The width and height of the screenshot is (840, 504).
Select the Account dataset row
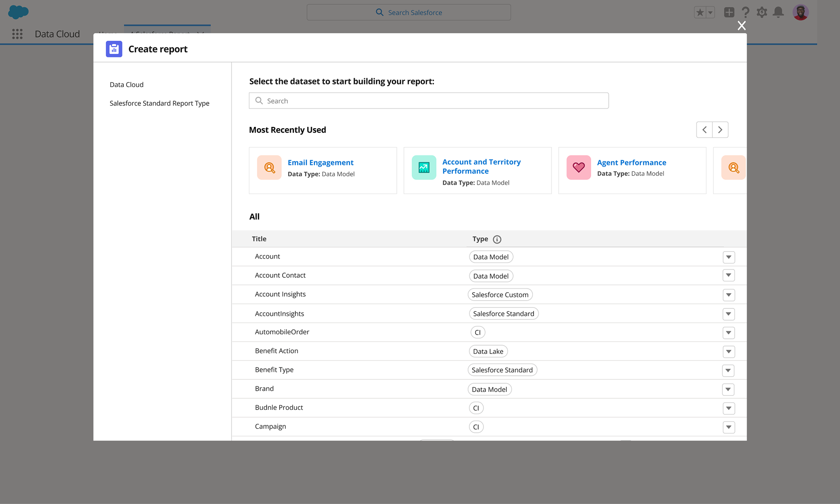tap(489, 257)
